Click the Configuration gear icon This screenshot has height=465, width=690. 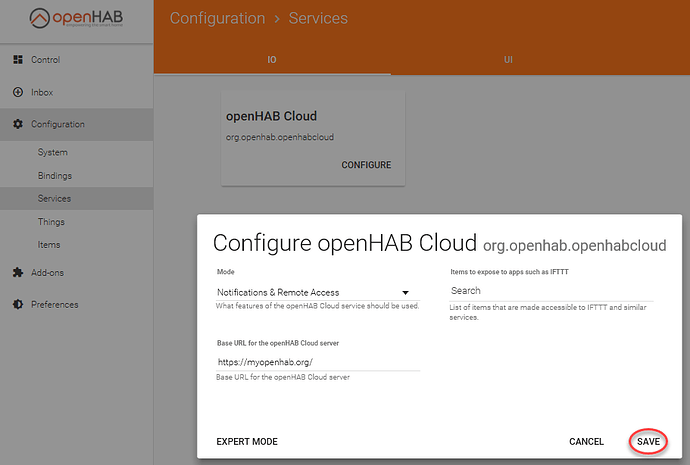[x=18, y=124]
